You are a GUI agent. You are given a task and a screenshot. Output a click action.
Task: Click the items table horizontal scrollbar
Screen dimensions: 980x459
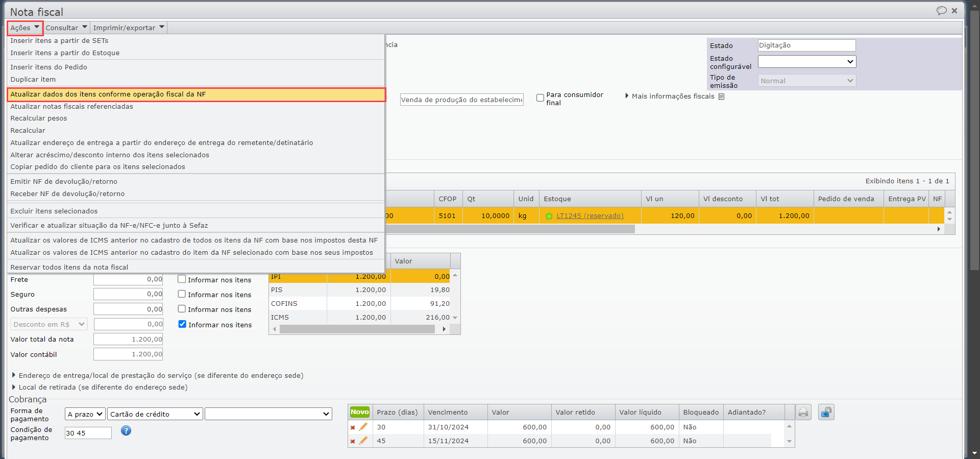coord(510,229)
